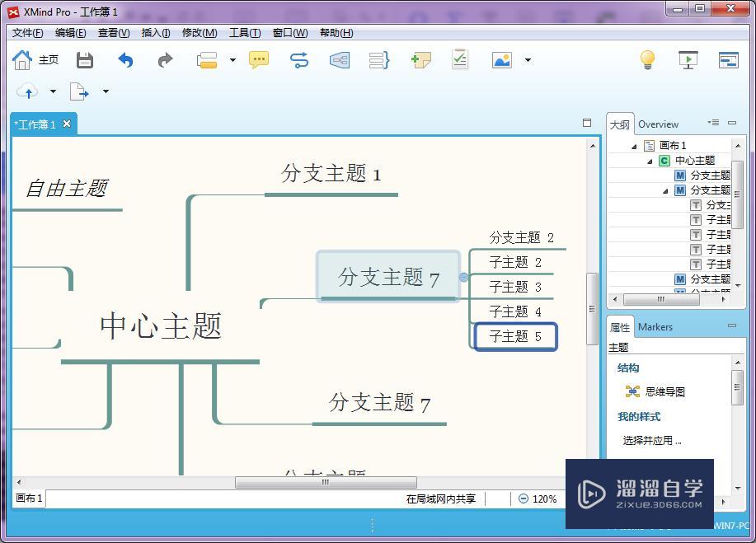This screenshot has width=756, height=543.
Task: Start presentation mode
Action: click(688, 60)
